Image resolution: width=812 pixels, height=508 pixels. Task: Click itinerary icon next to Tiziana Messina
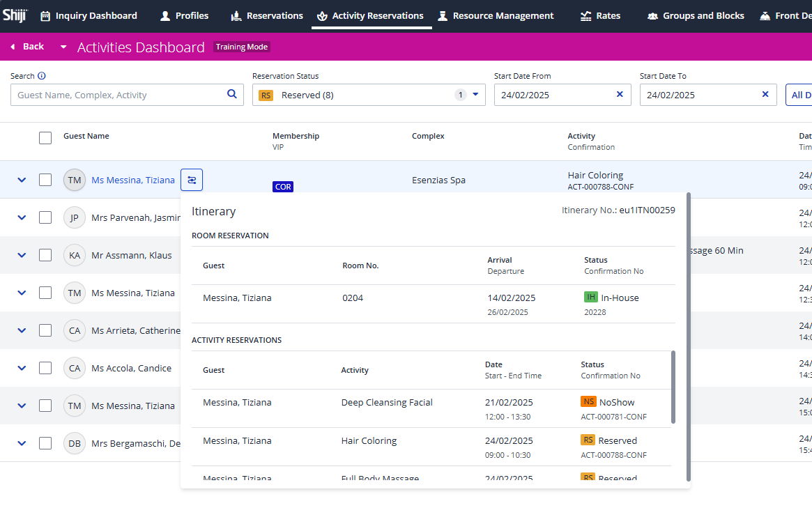coord(192,180)
